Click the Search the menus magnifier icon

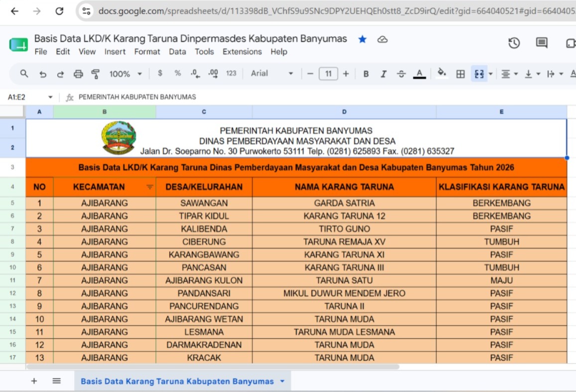(24, 74)
